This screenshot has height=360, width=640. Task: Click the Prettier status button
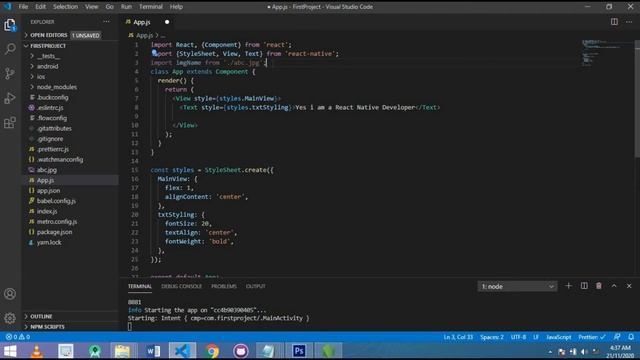[591, 337]
